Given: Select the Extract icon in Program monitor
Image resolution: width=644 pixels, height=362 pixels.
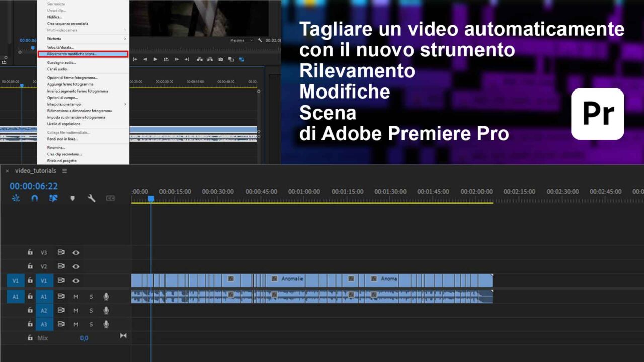Looking at the screenshot, I should [x=210, y=59].
